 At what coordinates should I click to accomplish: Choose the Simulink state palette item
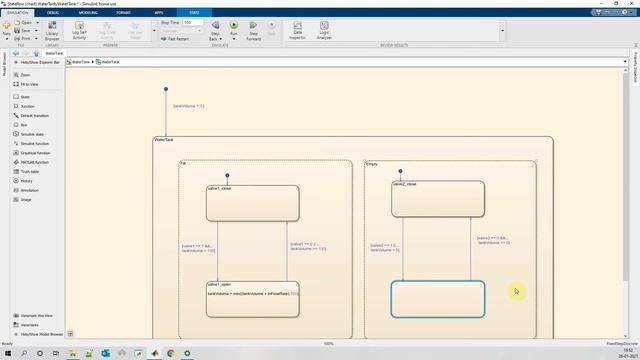(28, 134)
